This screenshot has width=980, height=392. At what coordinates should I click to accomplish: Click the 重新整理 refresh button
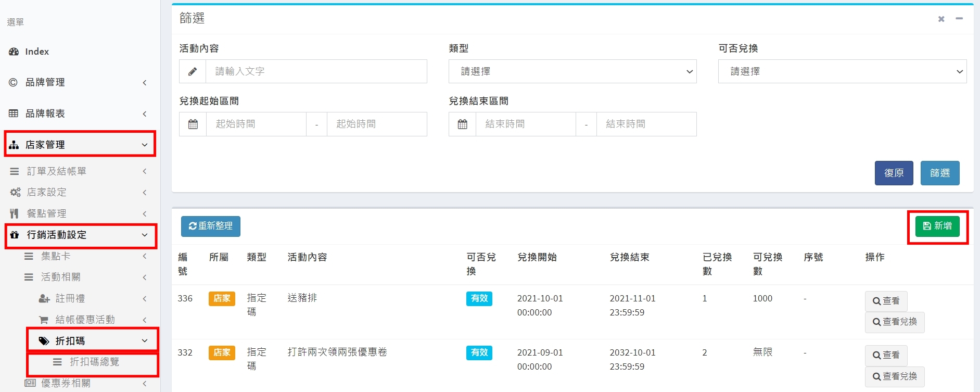pos(211,226)
